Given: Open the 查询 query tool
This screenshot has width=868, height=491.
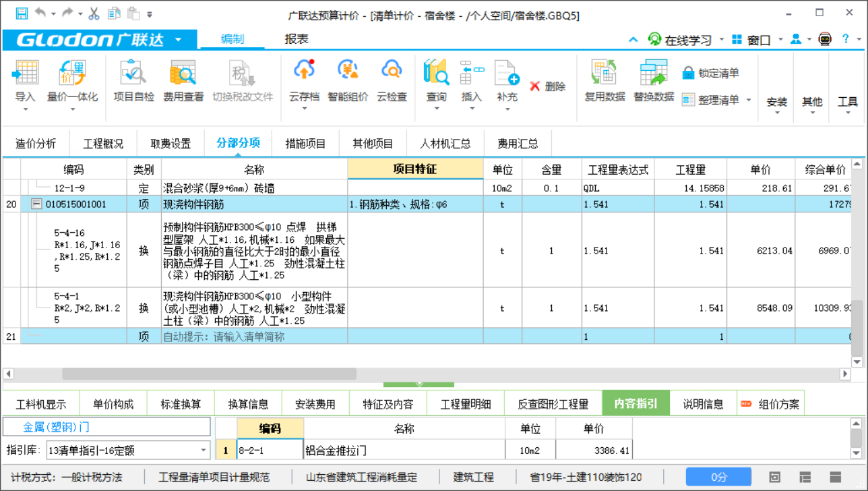Looking at the screenshot, I should click(436, 85).
